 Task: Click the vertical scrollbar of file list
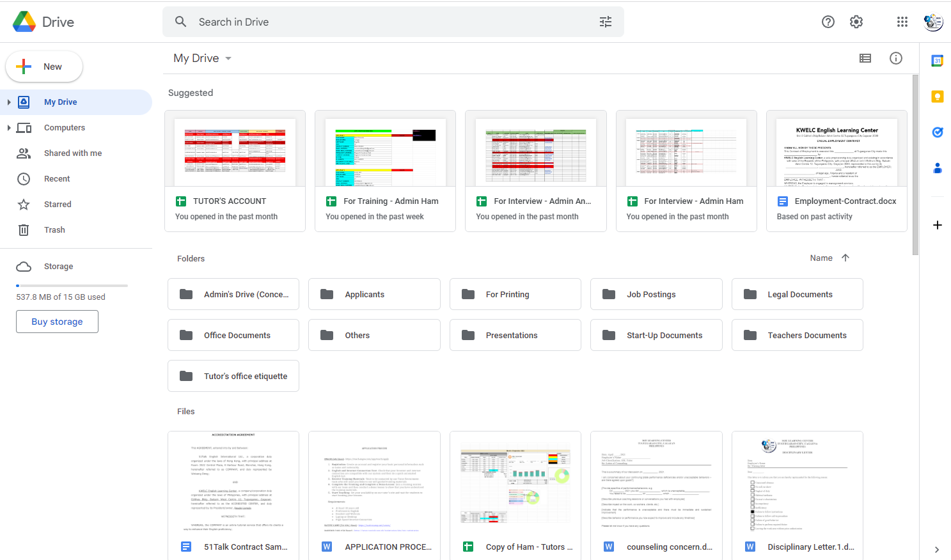pyautogui.click(x=915, y=164)
